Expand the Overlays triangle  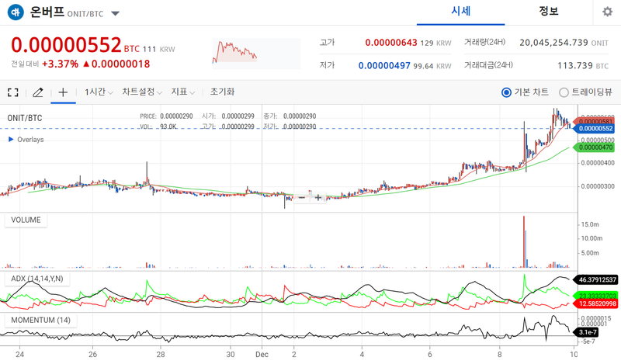tap(11, 140)
